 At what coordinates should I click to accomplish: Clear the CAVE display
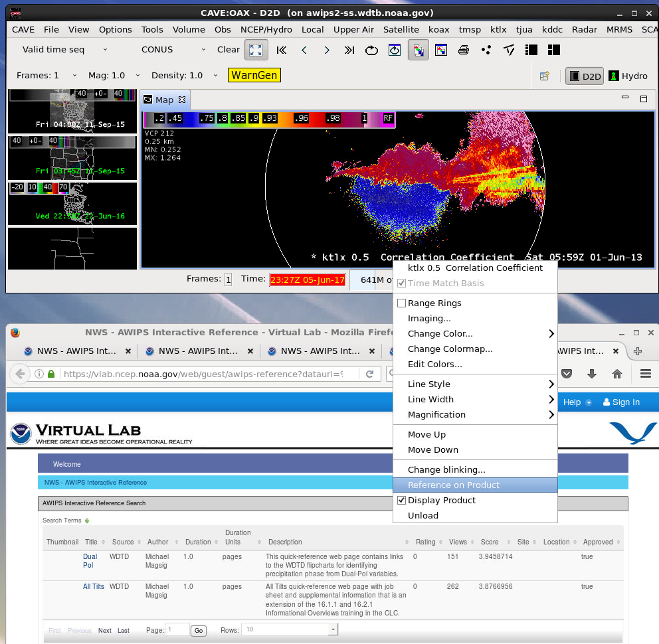[229, 50]
